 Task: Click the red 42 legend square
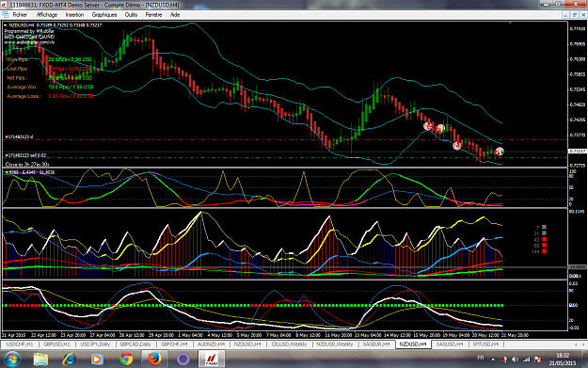click(544, 239)
